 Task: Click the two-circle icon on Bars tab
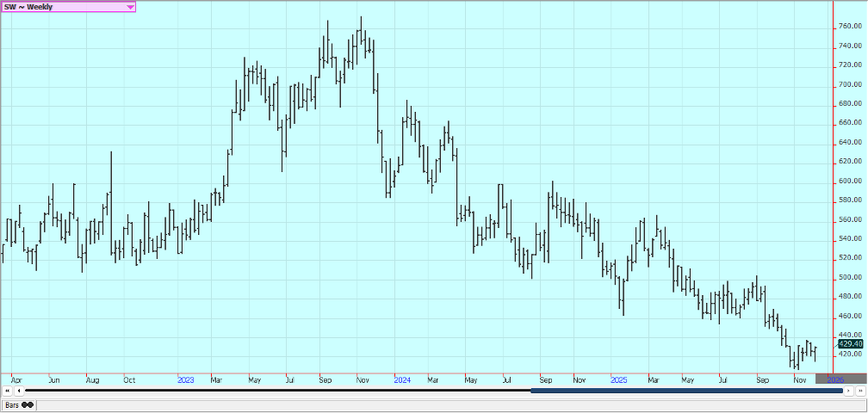tap(28, 404)
